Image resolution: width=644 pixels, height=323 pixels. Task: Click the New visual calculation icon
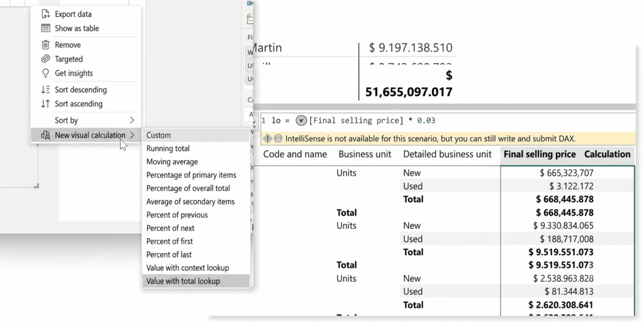click(x=45, y=135)
